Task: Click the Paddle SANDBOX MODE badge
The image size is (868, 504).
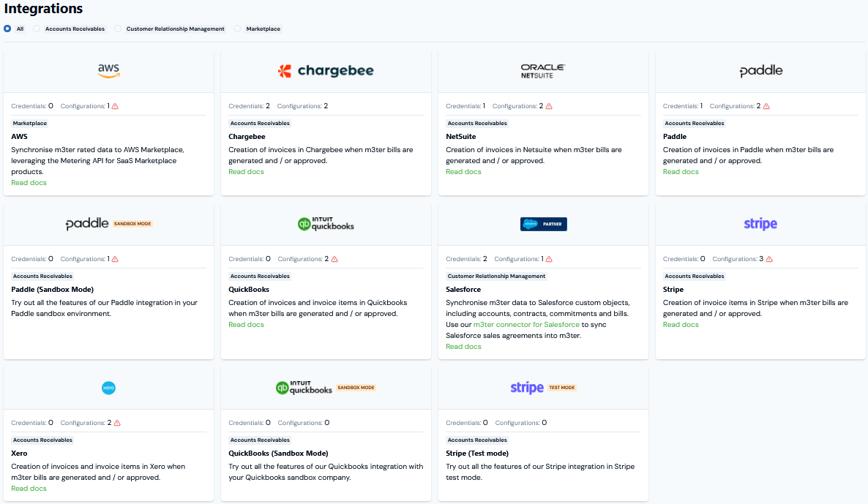Action: pyautogui.click(x=132, y=224)
